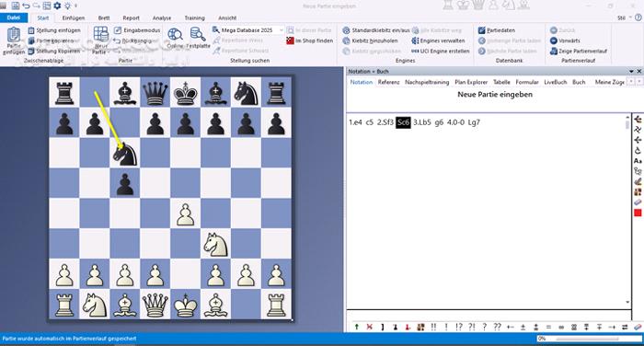Open the Datei menu
644x346 pixels.
click(14, 17)
